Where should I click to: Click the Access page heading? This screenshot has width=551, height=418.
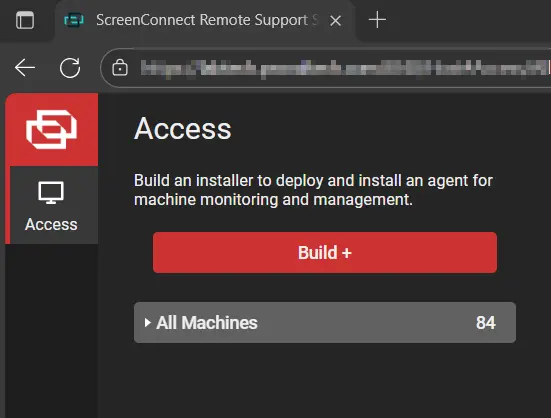tap(182, 129)
